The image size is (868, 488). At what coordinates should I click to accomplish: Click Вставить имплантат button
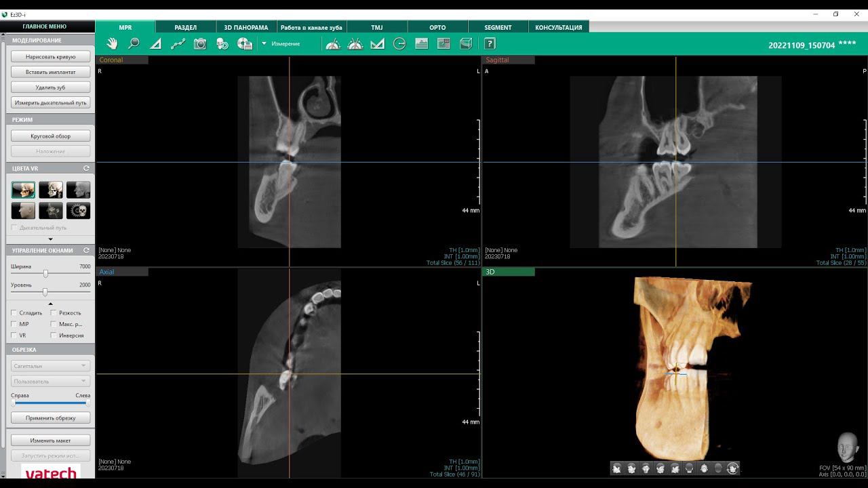(x=51, y=72)
